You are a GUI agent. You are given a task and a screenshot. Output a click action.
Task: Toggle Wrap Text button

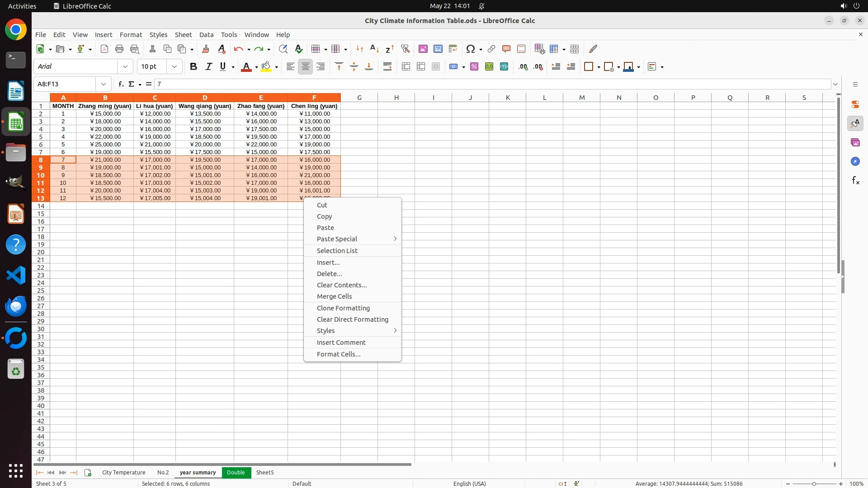click(387, 66)
